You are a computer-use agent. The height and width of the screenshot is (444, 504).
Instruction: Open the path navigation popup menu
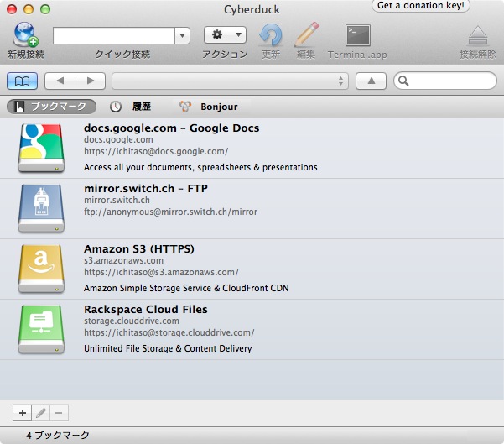pos(230,81)
